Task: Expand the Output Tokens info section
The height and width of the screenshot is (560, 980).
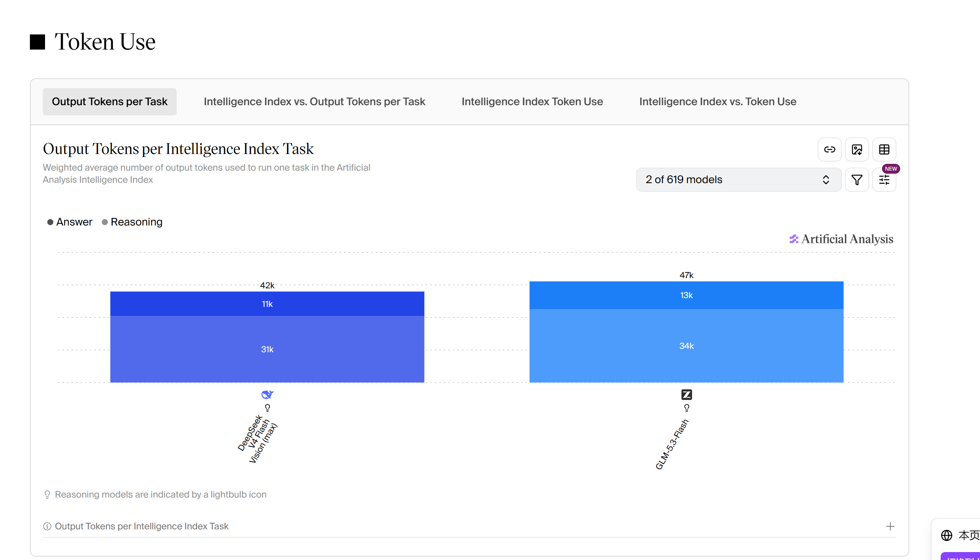Action: [x=469, y=526]
